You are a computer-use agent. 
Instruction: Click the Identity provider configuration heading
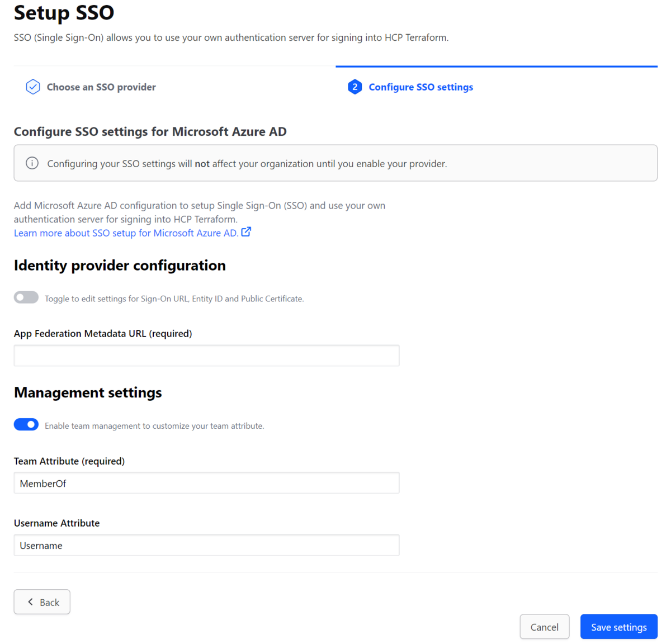(120, 265)
